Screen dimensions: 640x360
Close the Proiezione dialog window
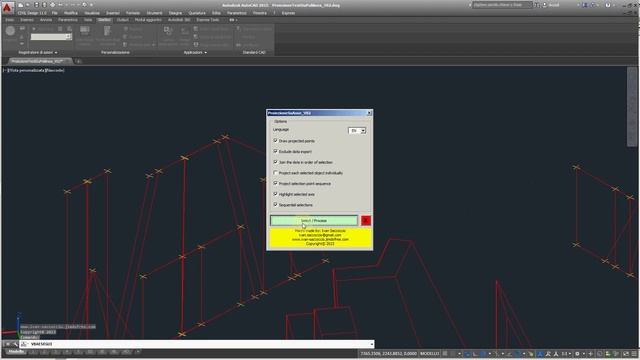(369, 113)
